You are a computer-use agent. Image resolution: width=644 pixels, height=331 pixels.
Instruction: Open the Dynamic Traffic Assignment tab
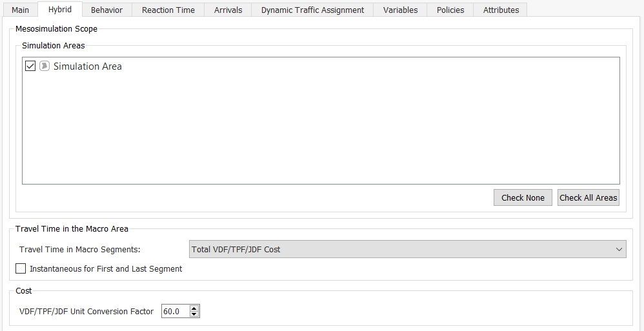312,10
